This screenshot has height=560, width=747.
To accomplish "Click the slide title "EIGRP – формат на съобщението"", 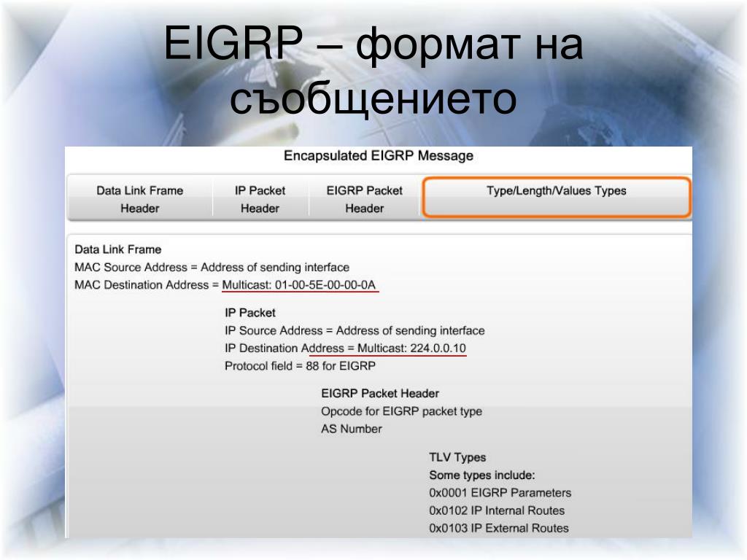I will click(373, 71).
